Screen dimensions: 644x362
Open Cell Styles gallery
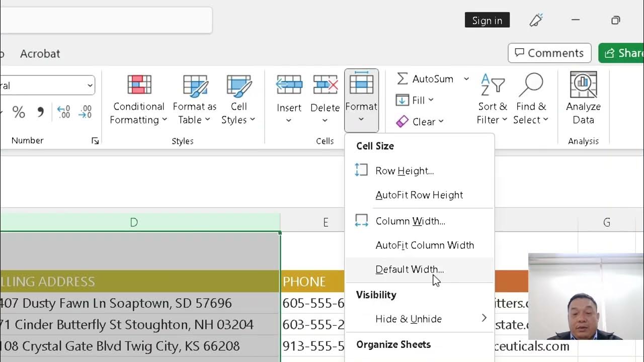[x=238, y=85]
